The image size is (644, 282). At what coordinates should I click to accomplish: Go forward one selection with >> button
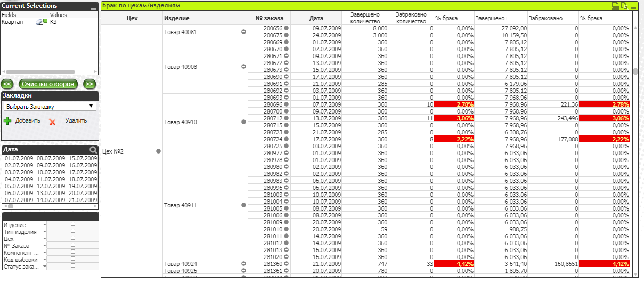(x=89, y=84)
